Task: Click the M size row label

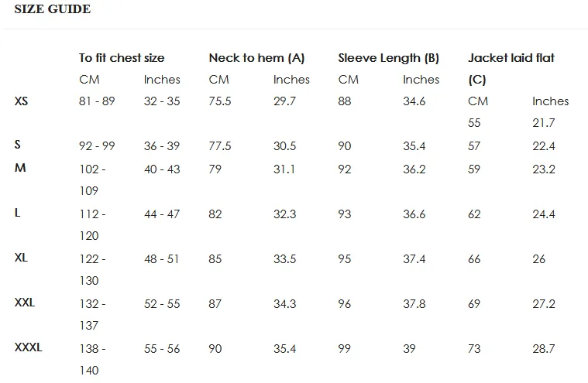Action: [20, 168]
